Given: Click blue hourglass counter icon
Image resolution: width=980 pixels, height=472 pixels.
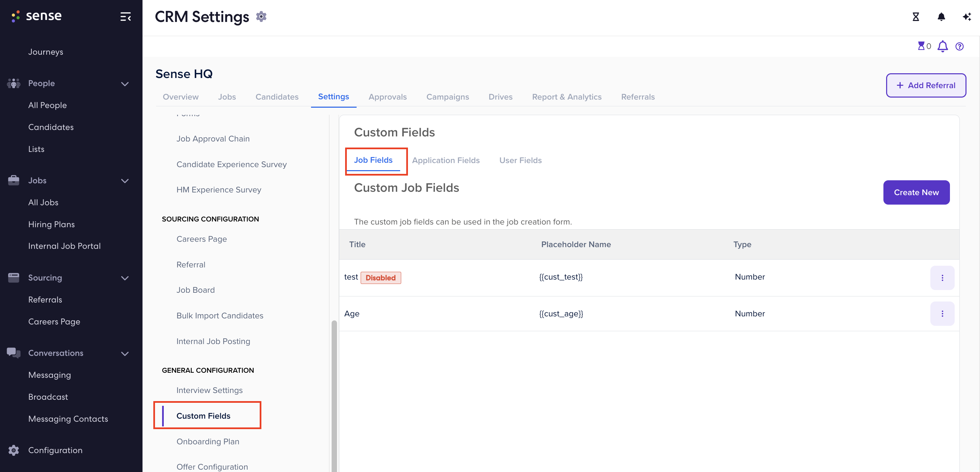Looking at the screenshot, I should [x=921, y=46].
